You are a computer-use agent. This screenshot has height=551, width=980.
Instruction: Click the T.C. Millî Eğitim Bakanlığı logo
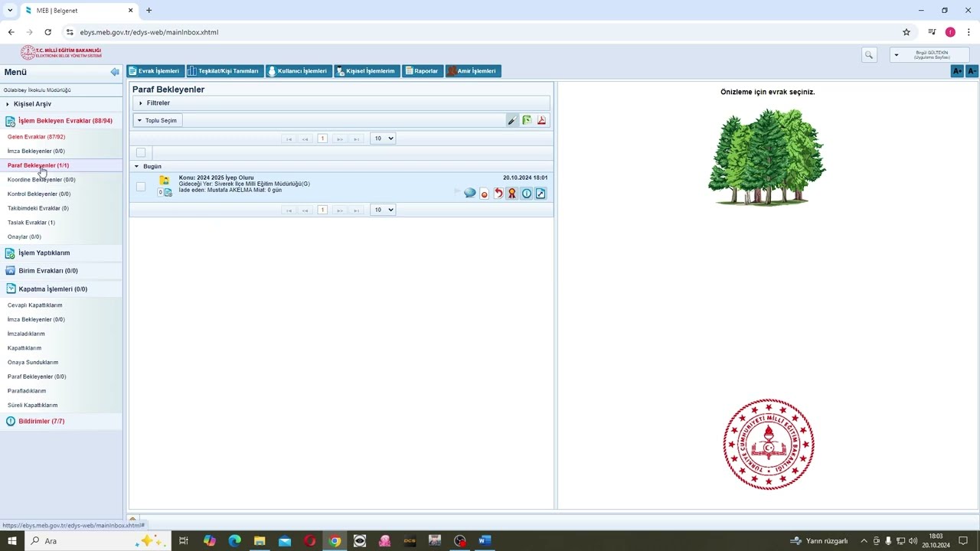(61, 53)
